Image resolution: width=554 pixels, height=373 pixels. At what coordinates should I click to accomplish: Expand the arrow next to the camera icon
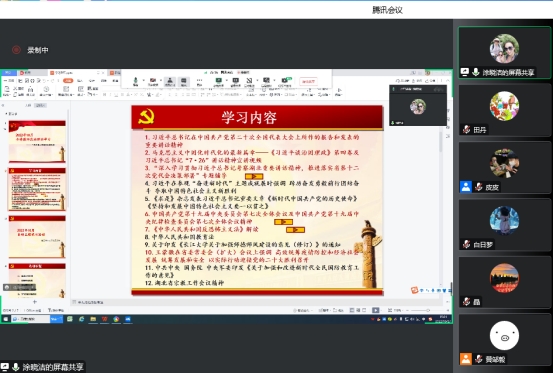pyautogui.click(x=161, y=80)
